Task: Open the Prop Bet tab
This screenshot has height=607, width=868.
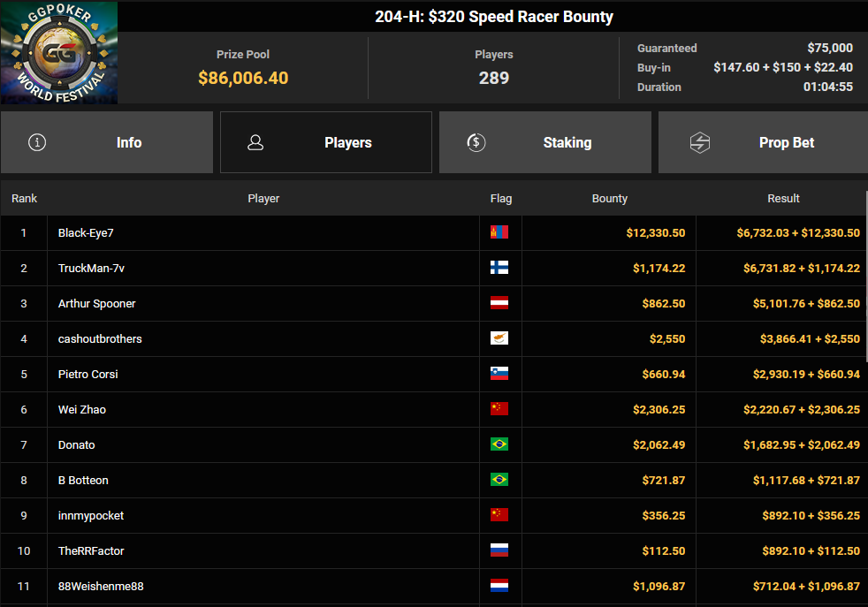Action: point(763,142)
